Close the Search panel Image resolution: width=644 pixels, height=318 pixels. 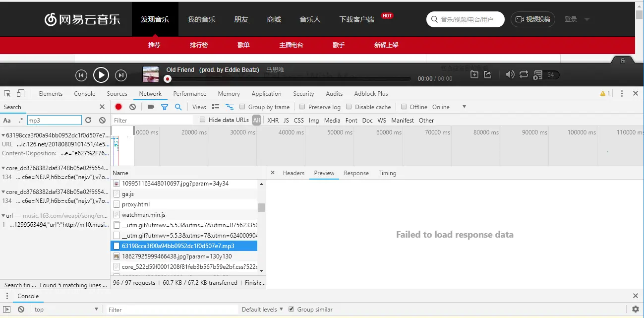coord(102,107)
